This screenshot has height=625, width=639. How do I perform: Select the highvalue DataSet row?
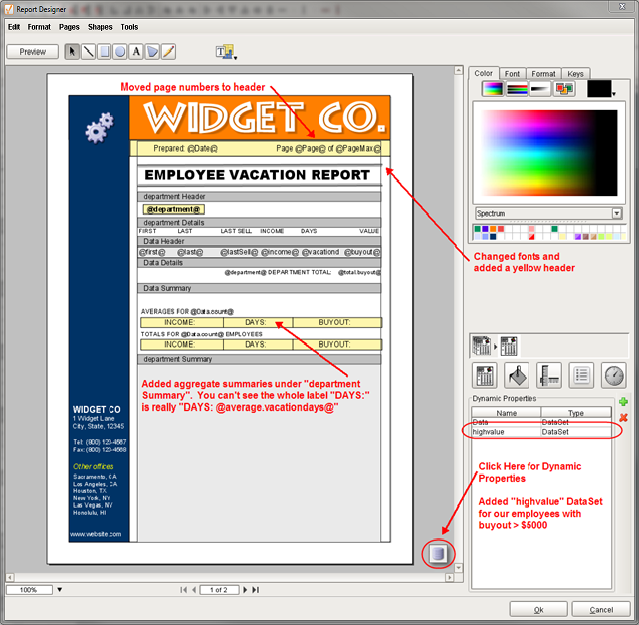(541, 431)
